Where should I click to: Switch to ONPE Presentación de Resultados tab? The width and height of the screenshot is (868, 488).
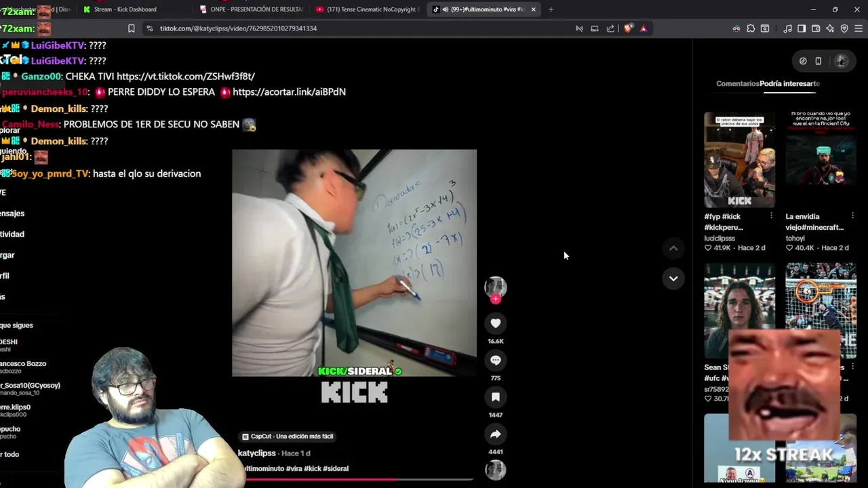tap(251, 9)
